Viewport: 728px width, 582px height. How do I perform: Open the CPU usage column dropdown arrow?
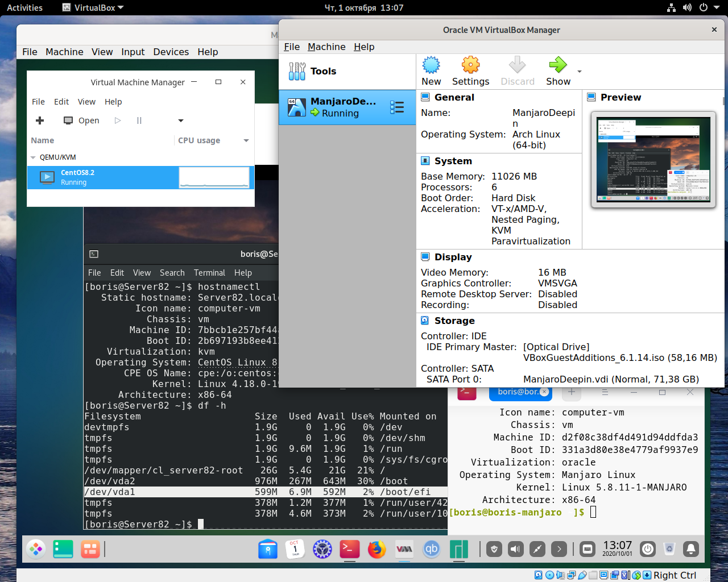(246, 140)
